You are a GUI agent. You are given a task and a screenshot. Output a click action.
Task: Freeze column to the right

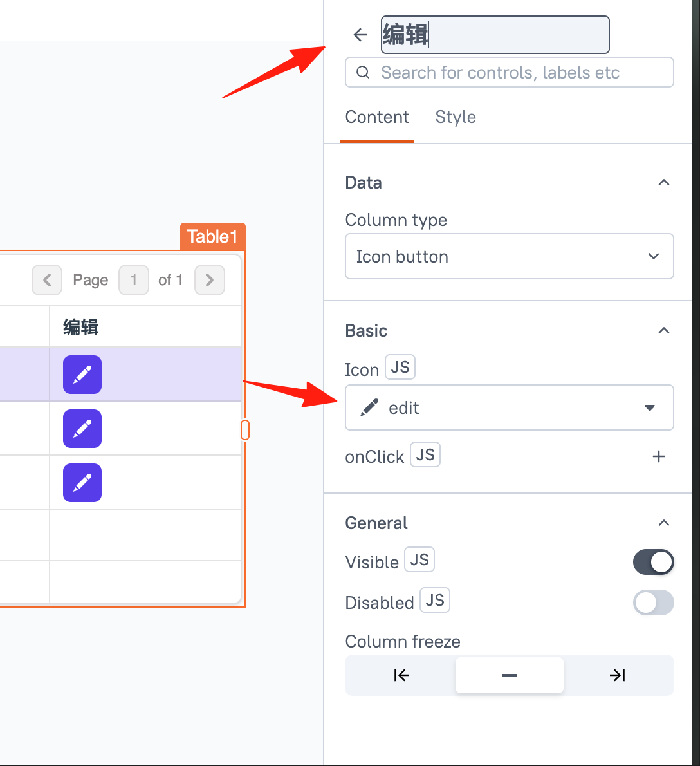(618, 675)
